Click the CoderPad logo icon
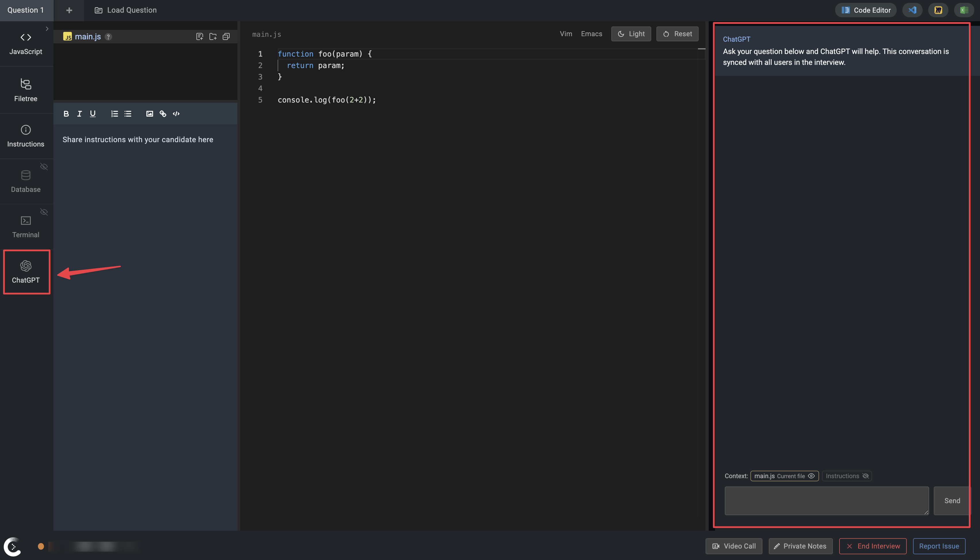Viewport: 980px width, 560px height. coord(13,547)
